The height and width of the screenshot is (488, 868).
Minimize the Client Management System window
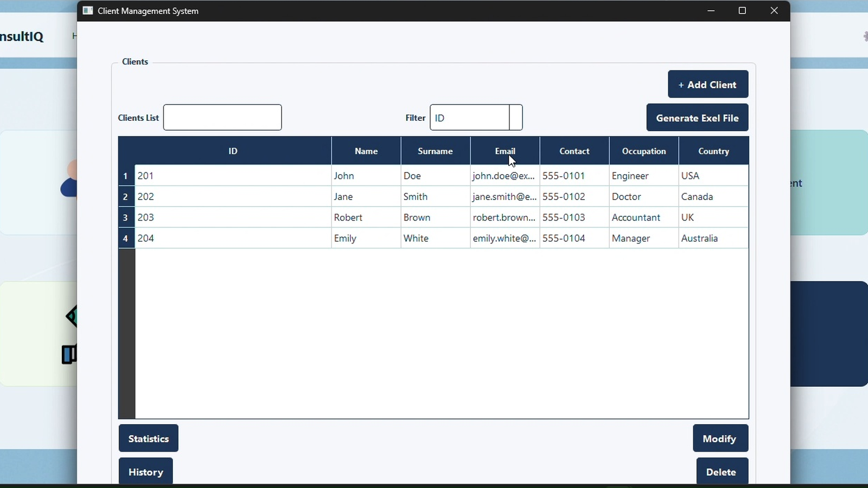(x=711, y=11)
